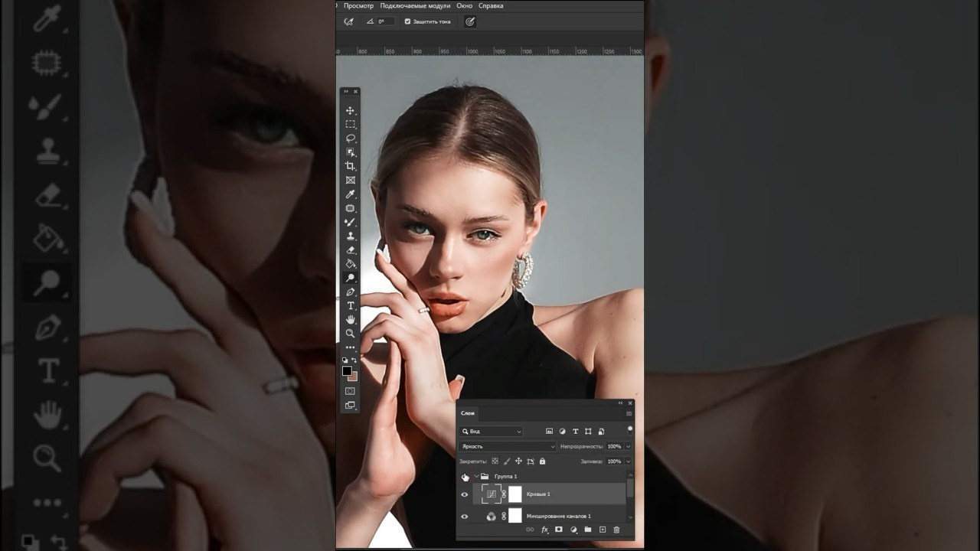Collapse the Группа 1 layer group
Viewport: 980px width, 551px height.
click(x=476, y=476)
